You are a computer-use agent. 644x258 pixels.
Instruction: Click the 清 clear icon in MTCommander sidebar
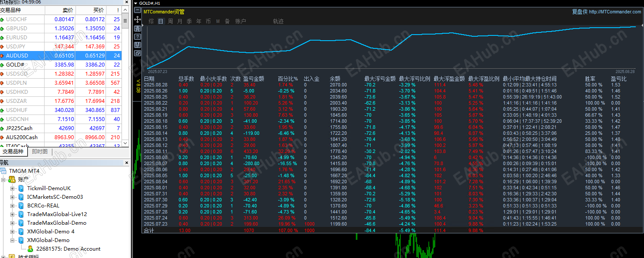[138, 28]
